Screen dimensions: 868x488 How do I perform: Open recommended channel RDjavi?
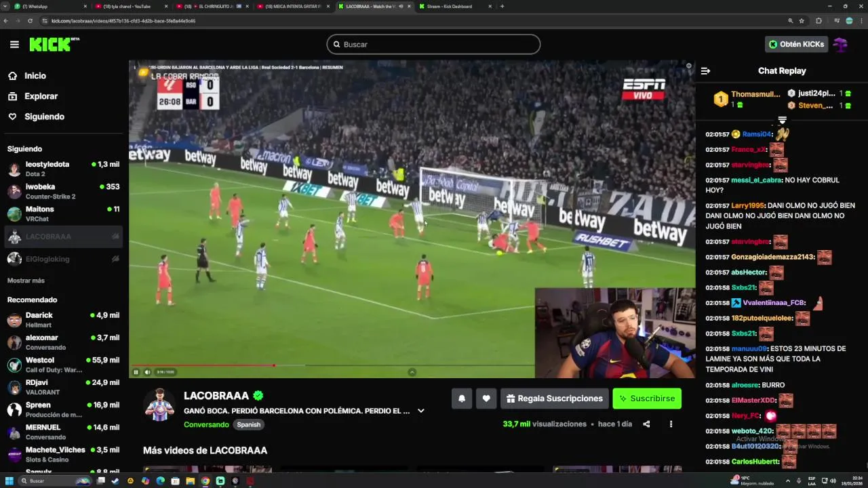(x=63, y=387)
